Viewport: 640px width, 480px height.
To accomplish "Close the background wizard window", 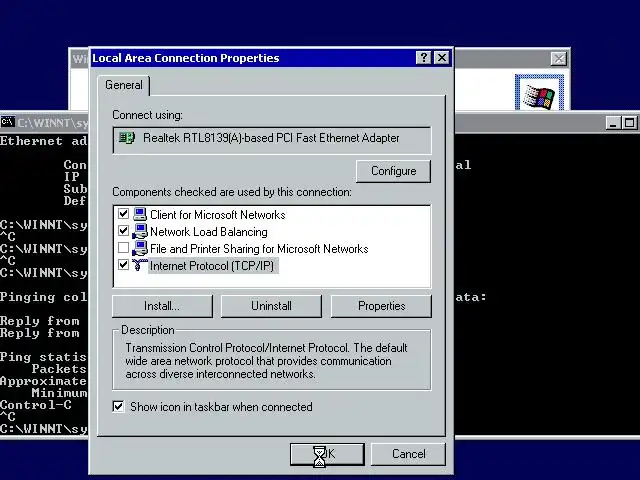I will [558, 59].
